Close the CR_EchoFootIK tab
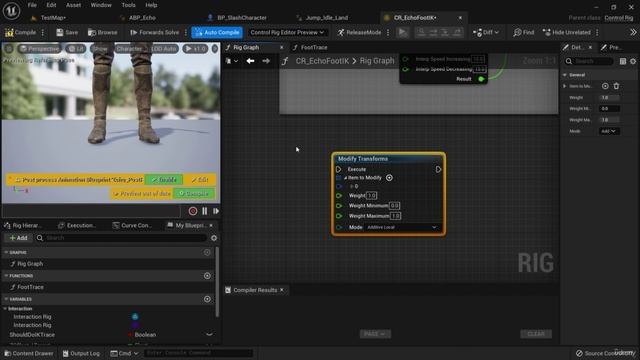The height and width of the screenshot is (360, 640). click(x=460, y=18)
